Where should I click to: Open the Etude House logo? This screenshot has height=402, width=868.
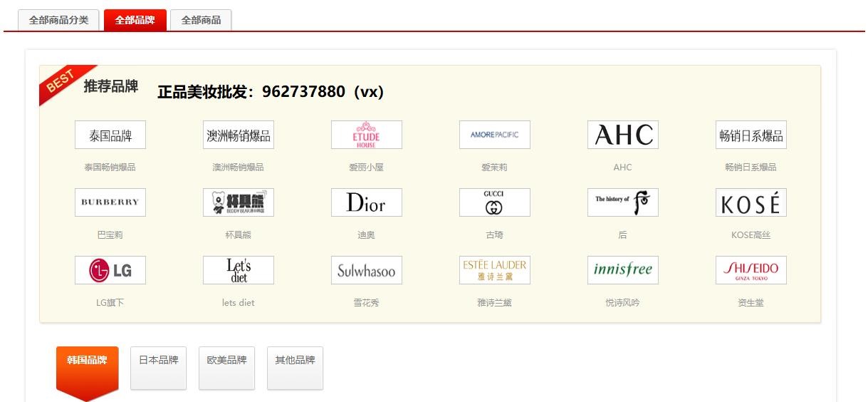point(366,135)
